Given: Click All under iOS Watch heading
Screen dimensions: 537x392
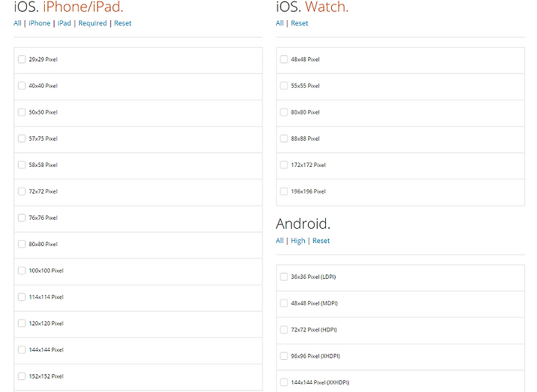Looking at the screenshot, I should pyautogui.click(x=280, y=23).
